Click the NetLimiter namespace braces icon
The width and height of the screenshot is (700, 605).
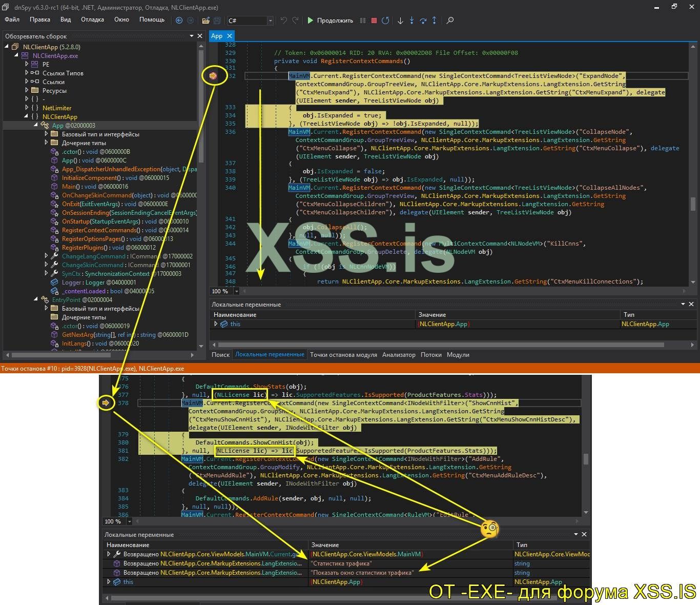34,108
